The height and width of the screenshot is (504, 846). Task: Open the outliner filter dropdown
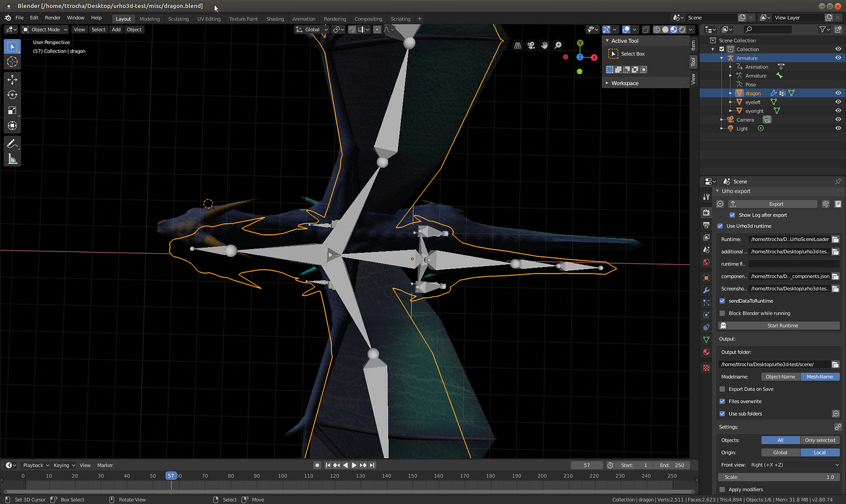click(825, 29)
